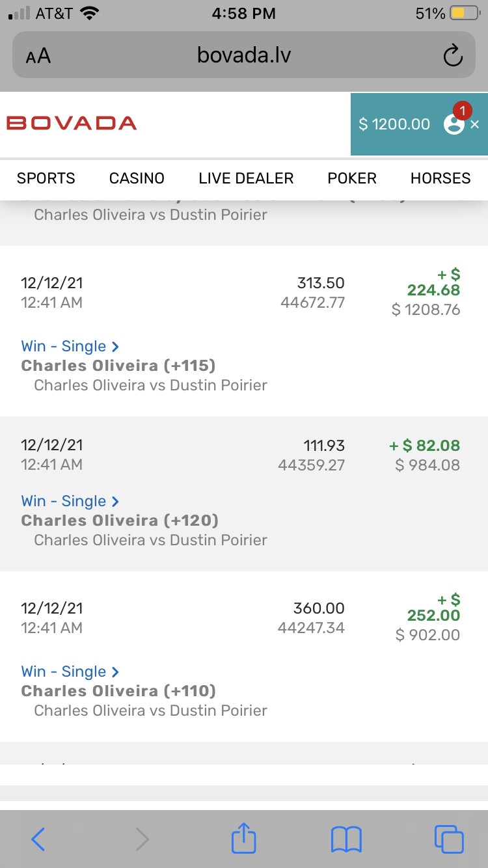This screenshot has width=488, height=868.
Task: Expand Win - Single for Oliveira (+115)
Action: pos(70,346)
